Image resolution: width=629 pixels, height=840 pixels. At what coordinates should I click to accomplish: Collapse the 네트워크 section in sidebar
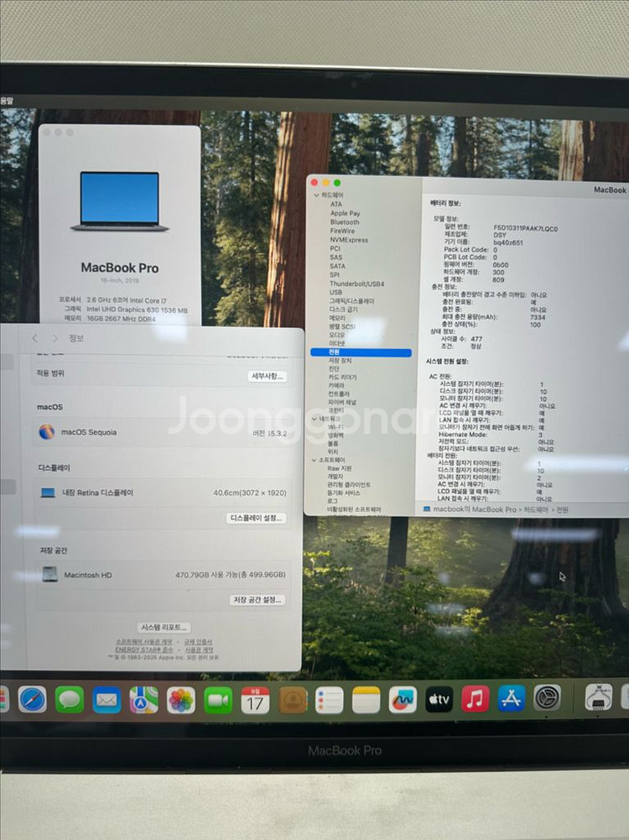(x=314, y=418)
